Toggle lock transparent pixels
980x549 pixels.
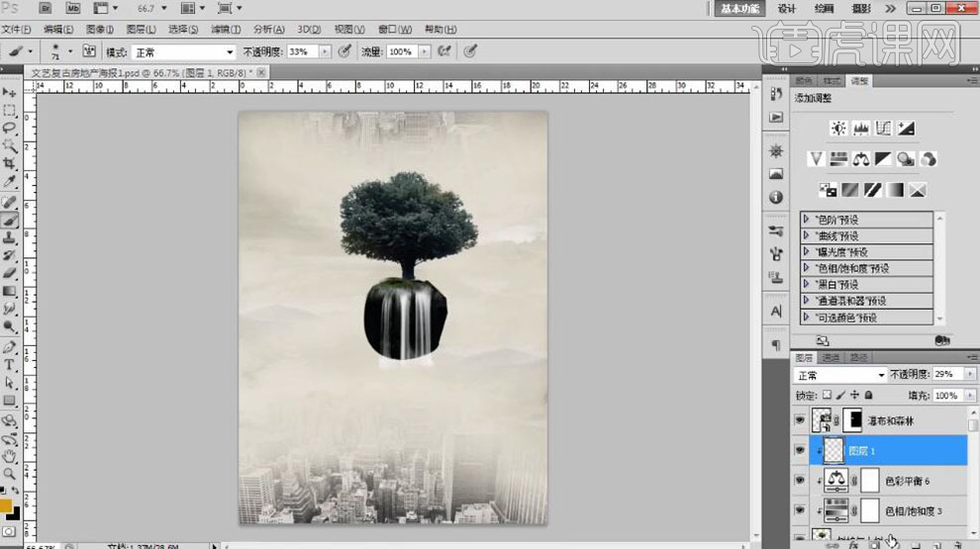coord(827,396)
